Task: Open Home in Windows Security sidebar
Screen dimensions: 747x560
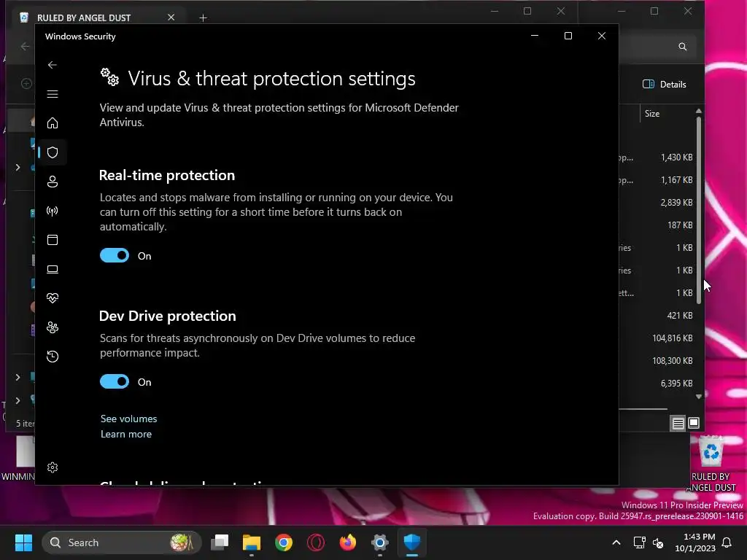Action: [x=53, y=122]
